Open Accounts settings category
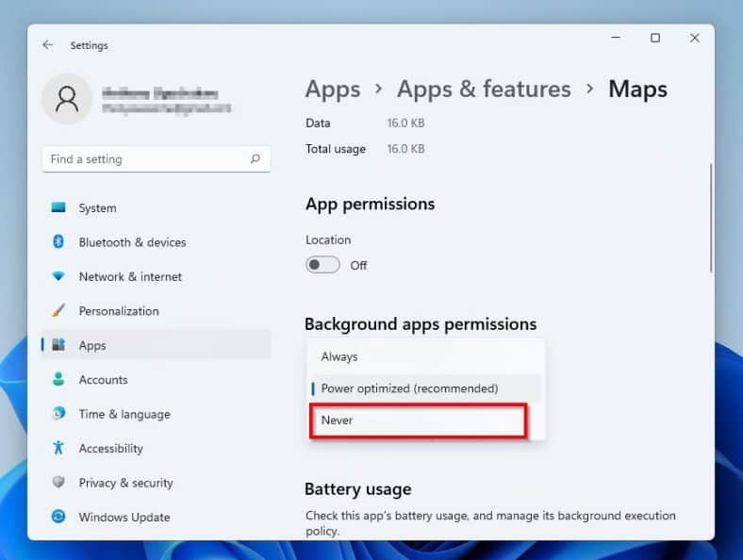Image resolution: width=743 pixels, height=560 pixels. coord(157,380)
